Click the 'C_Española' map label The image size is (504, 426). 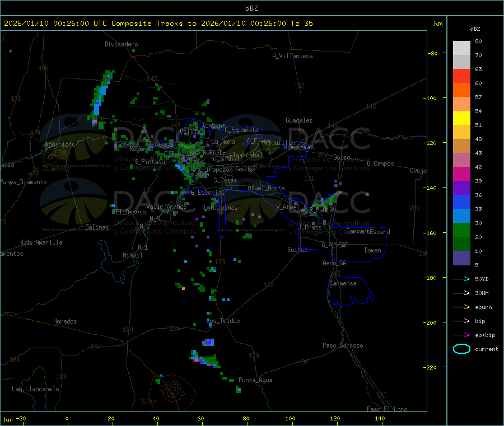(x=241, y=130)
